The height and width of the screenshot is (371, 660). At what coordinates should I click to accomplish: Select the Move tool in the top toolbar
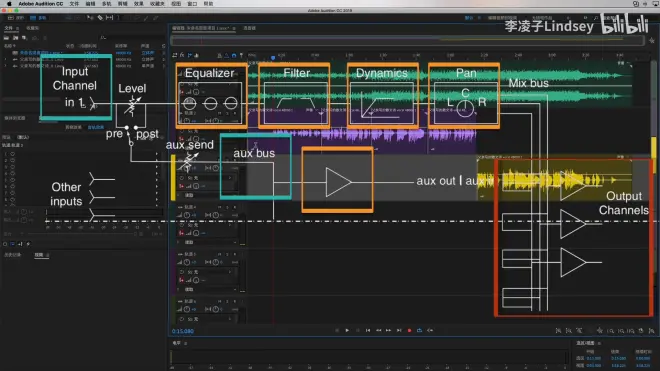[90, 18]
